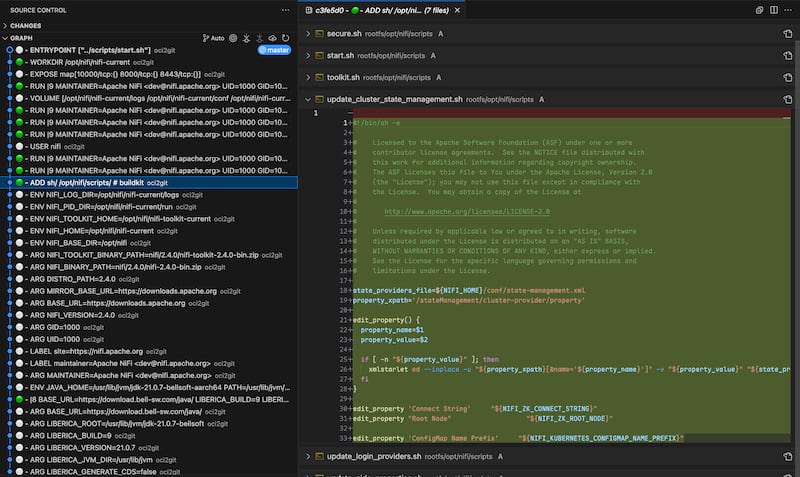This screenshot has width=800, height=477.
Task: Select ARG LIBERICA_GENERATE_CDS=false commit
Action: click(x=148, y=472)
